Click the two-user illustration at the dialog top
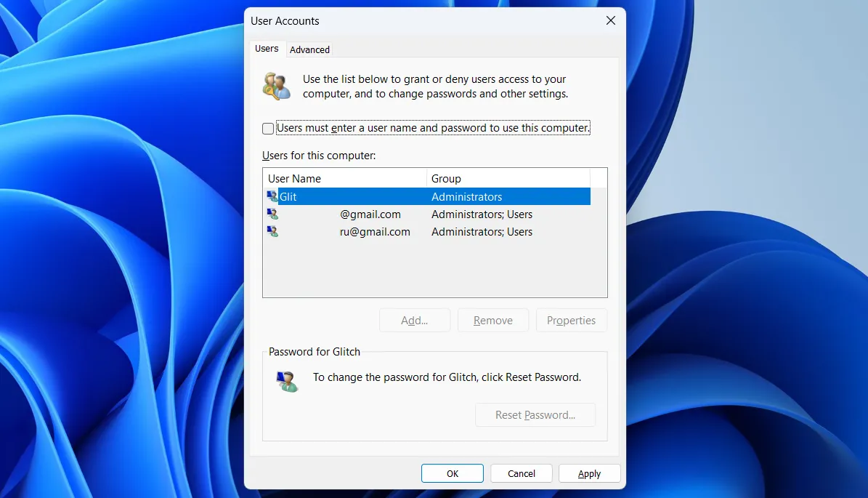868x498 pixels. [x=276, y=85]
